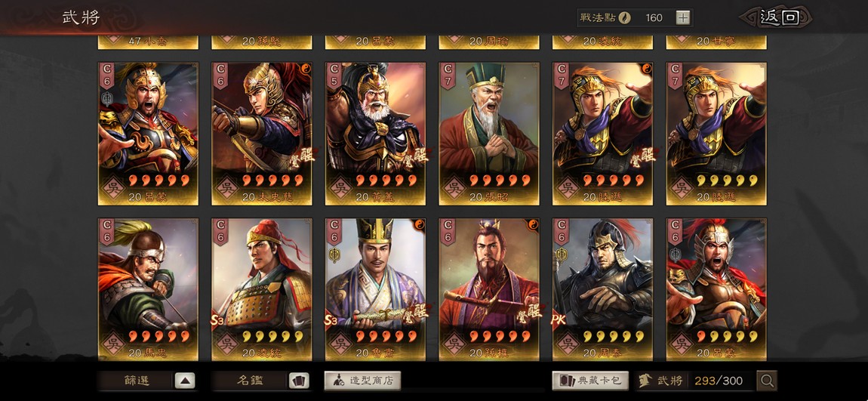Select the 黃蓋 general card

point(375,134)
